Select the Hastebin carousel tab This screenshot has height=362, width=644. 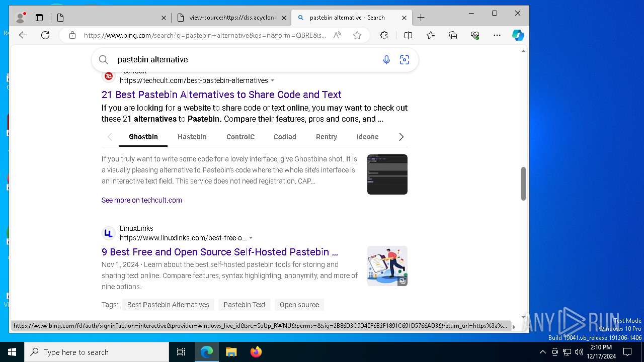coord(192,137)
